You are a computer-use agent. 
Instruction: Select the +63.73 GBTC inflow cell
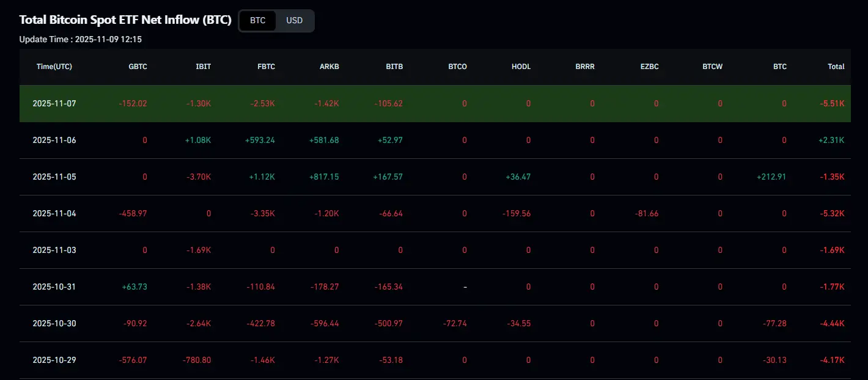click(x=133, y=287)
